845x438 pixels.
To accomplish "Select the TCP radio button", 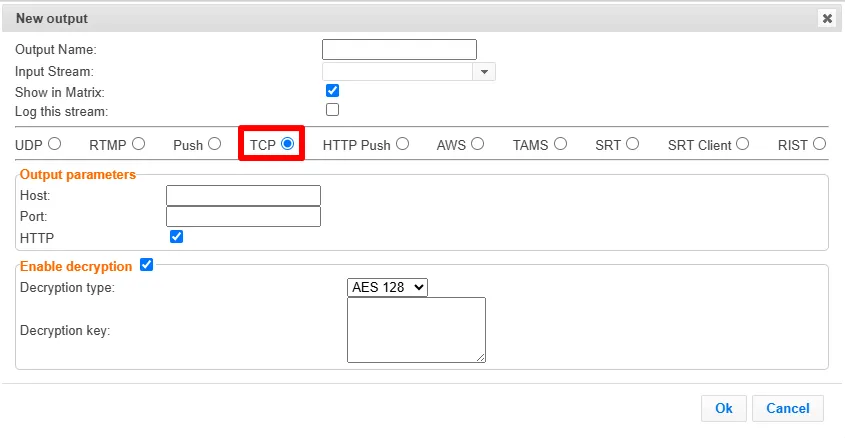I will pos(287,144).
